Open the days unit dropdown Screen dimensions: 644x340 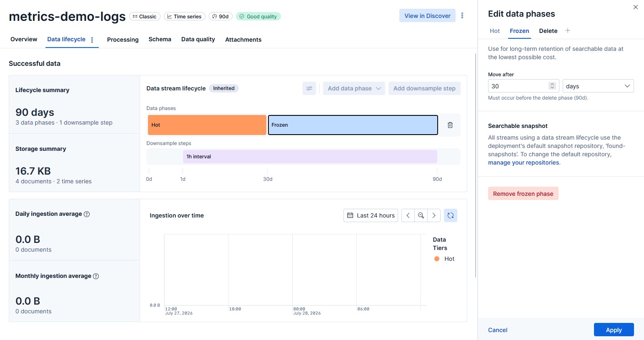point(598,86)
